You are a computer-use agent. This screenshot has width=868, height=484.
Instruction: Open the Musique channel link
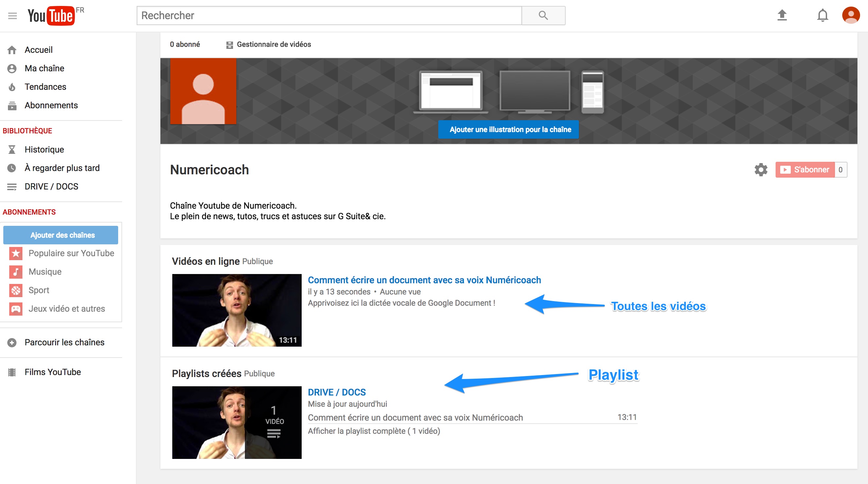pyautogui.click(x=45, y=272)
